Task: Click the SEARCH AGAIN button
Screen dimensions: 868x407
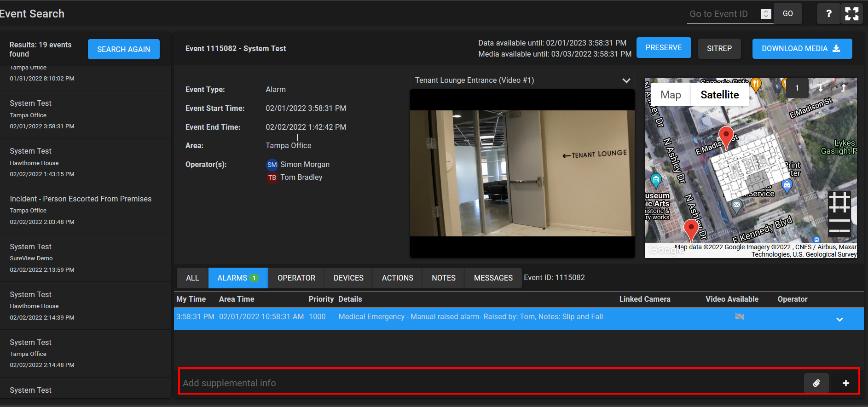Action: click(x=124, y=49)
